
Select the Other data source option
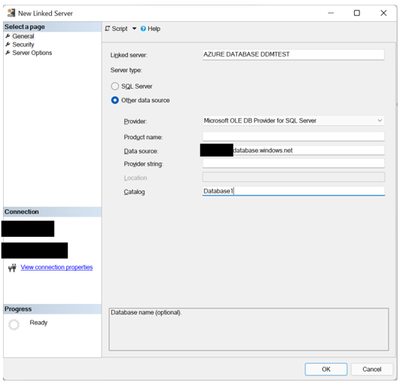click(115, 100)
